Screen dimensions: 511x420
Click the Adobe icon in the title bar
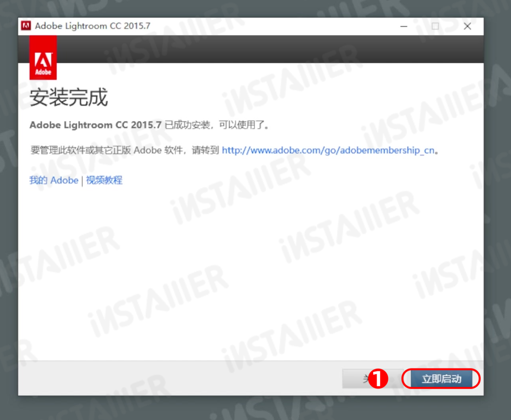[x=26, y=26]
